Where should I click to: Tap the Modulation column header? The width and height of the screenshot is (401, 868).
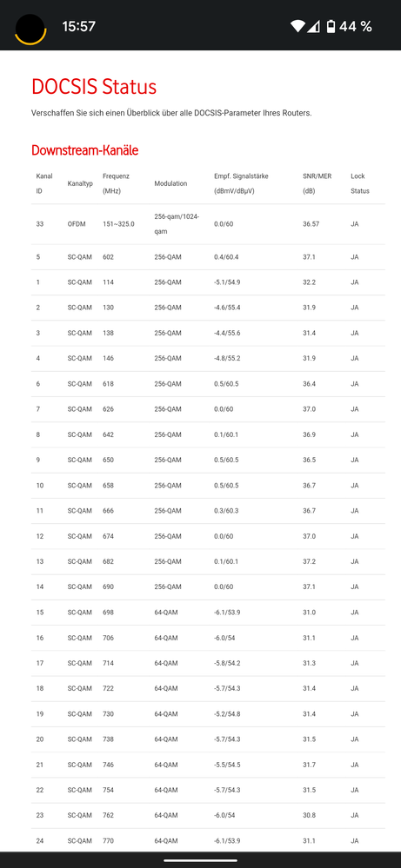170,183
